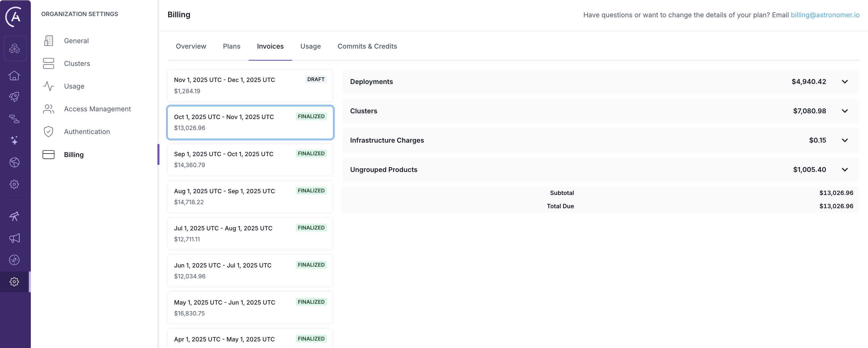Image resolution: width=868 pixels, height=348 pixels.
Task: Switch to the Usage tab
Action: (x=310, y=46)
